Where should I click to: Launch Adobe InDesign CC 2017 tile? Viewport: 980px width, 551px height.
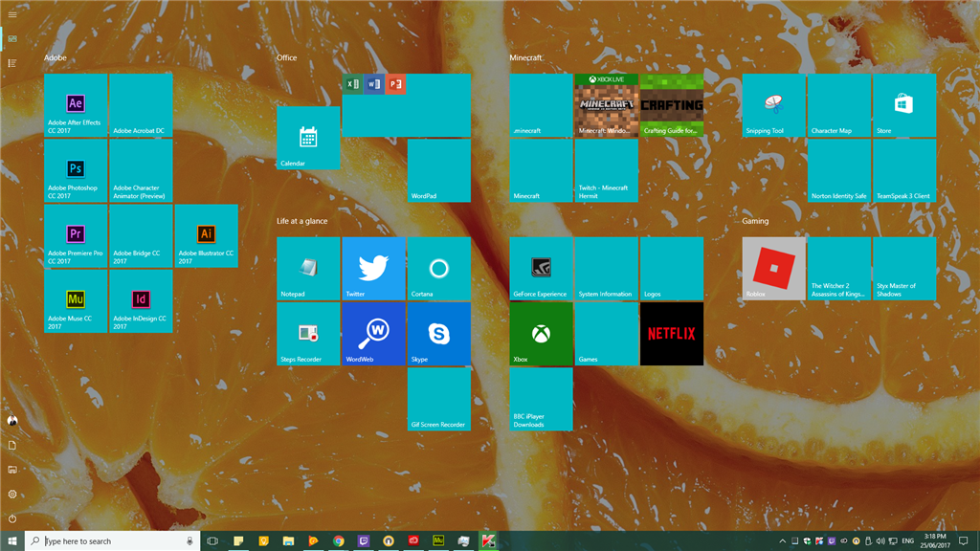pos(142,301)
